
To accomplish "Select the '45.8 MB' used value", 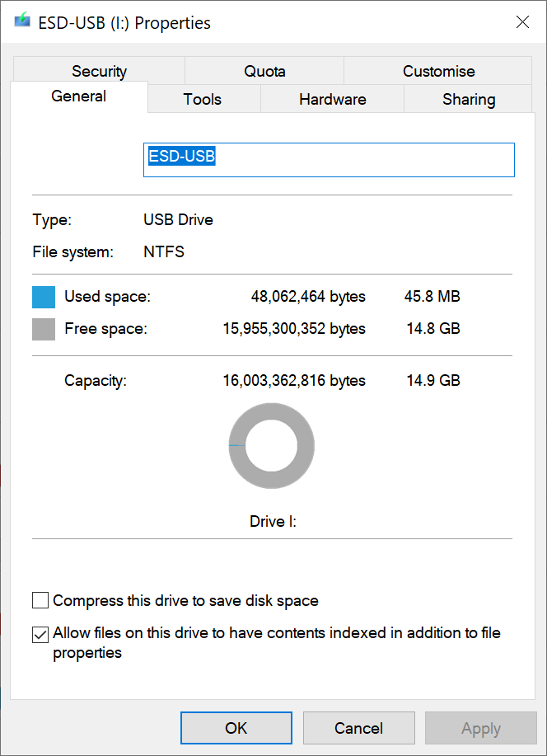I will pyautogui.click(x=432, y=296).
